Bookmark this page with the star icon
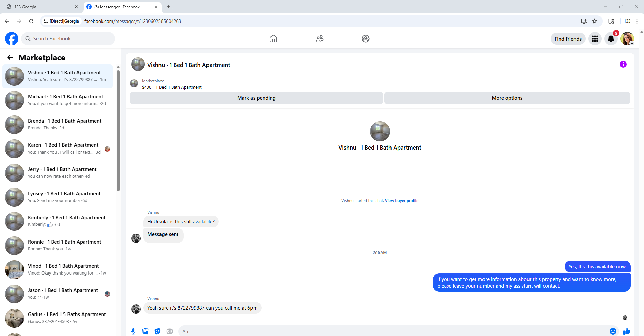This screenshot has height=336, width=644. pos(595,21)
